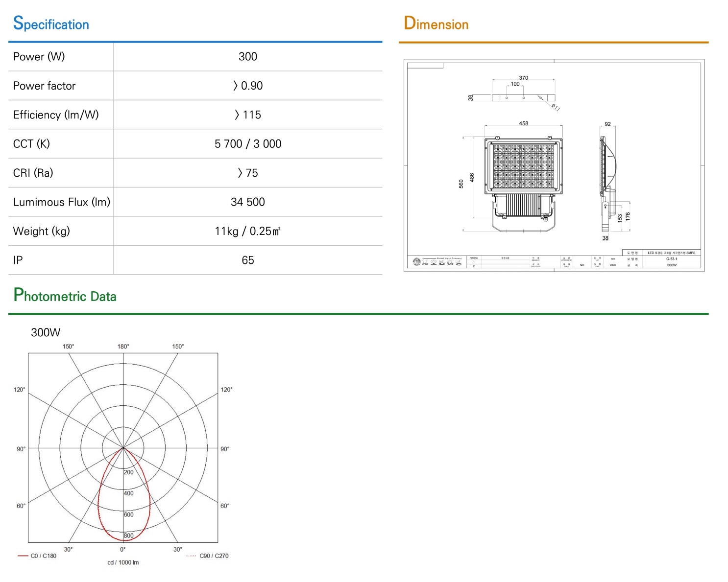The image size is (728, 582).
Task: Select the Weight (kg) label
Action: pos(42,231)
